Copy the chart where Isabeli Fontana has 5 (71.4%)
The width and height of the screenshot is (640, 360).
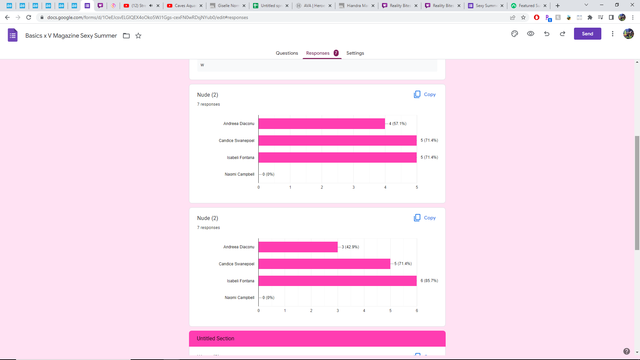[424, 94]
